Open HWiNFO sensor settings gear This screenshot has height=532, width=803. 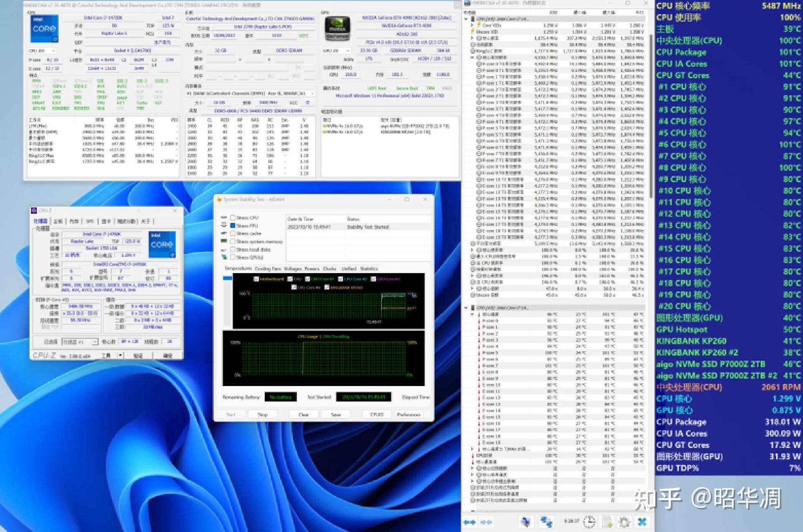click(x=624, y=522)
